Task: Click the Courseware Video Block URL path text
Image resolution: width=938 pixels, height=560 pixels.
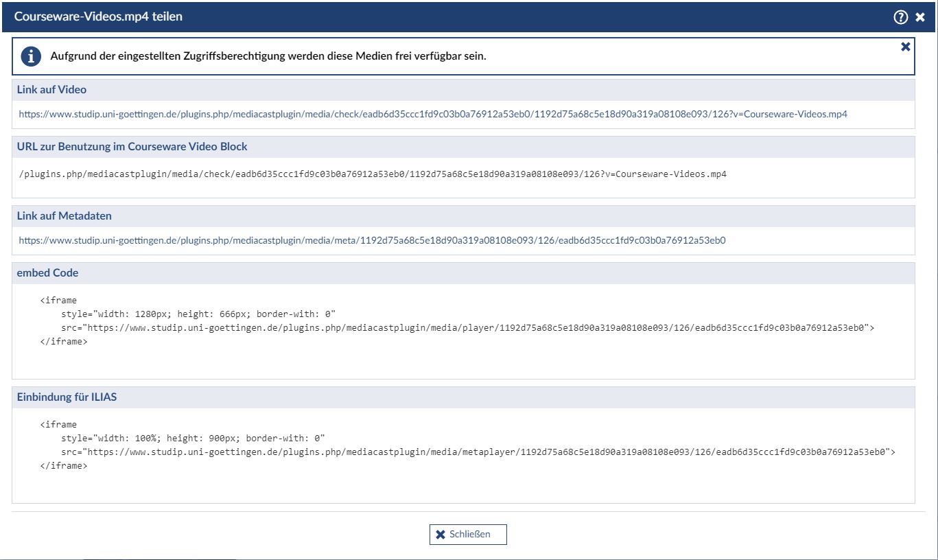Action: pos(373,174)
